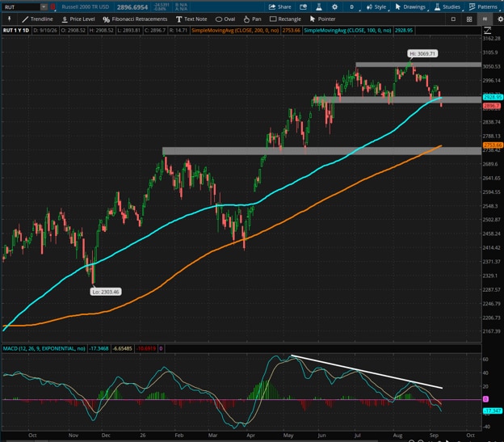This screenshot has height=442, width=504.
Task: Click the RUT symbol input field
Action: (22, 6)
